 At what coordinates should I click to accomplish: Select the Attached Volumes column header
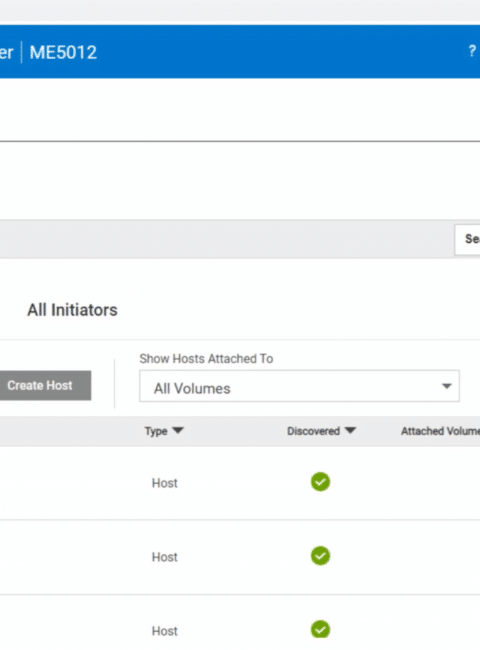coord(440,431)
